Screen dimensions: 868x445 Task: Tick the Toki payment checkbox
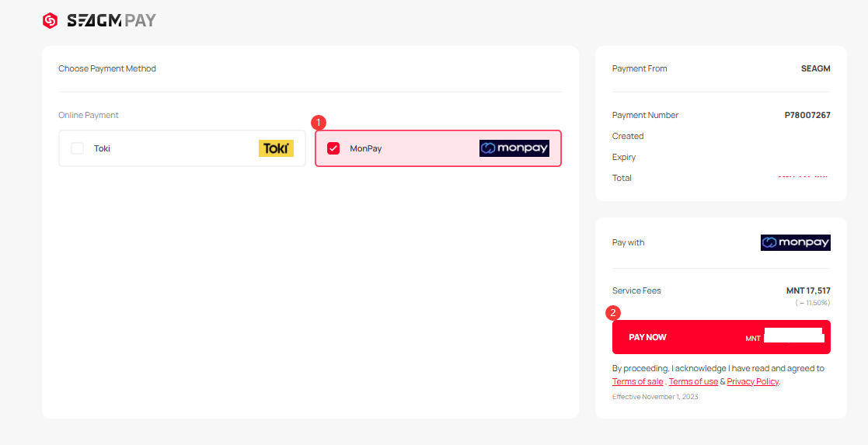[x=78, y=148]
